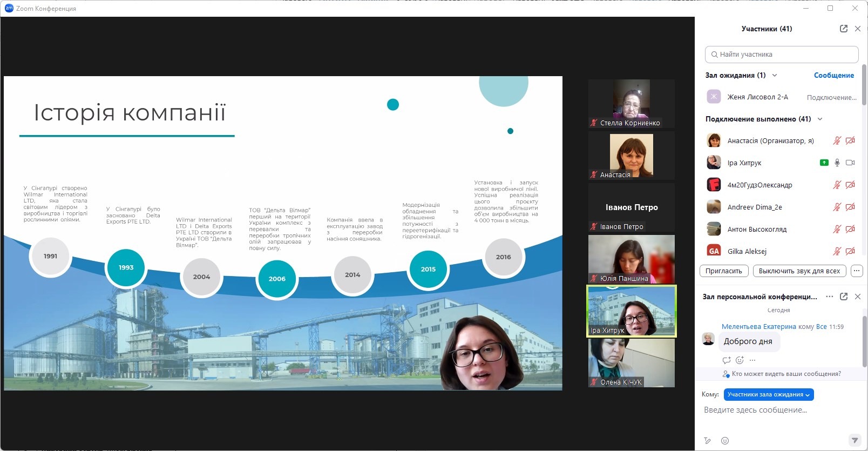Toggle Анастасія's disabled camera icon
This screenshot has width=868, height=451.
point(850,141)
